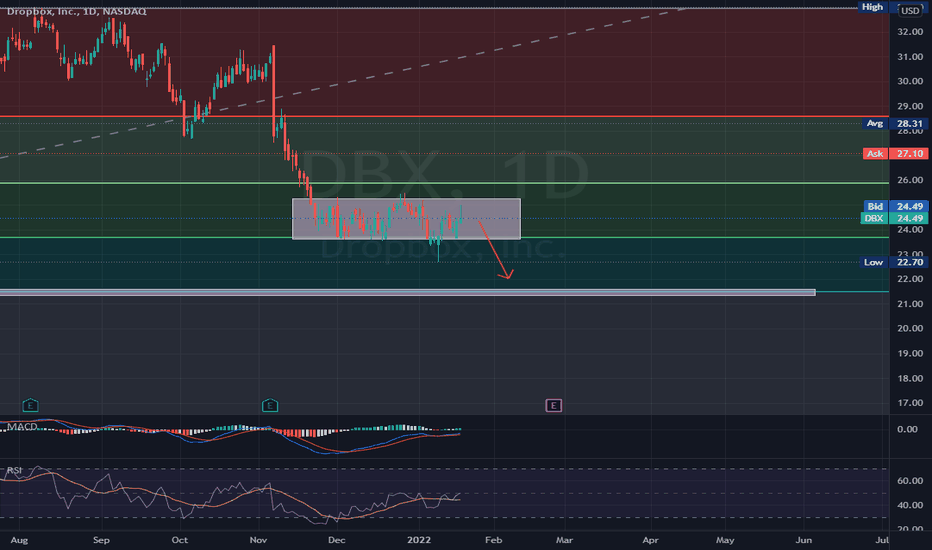Click the upcoming February earnings E marker
932x550 pixels.
coord(553,406)
